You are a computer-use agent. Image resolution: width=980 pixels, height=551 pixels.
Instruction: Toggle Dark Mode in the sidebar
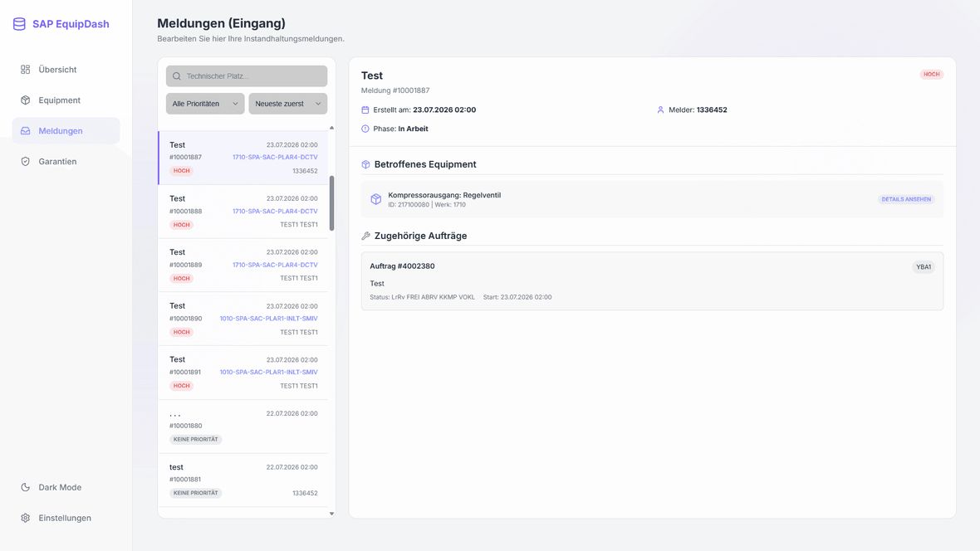coord(66,487)
